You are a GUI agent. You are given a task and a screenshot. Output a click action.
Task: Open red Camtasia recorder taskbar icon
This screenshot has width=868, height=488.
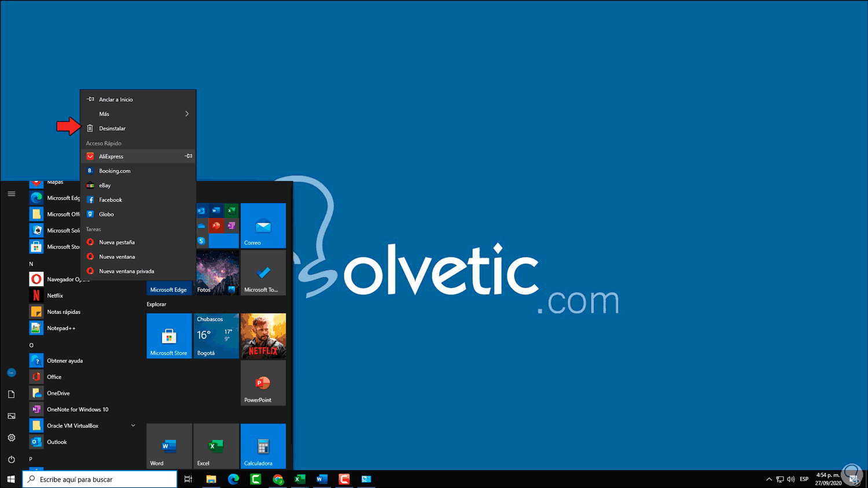tap(344, 479)
